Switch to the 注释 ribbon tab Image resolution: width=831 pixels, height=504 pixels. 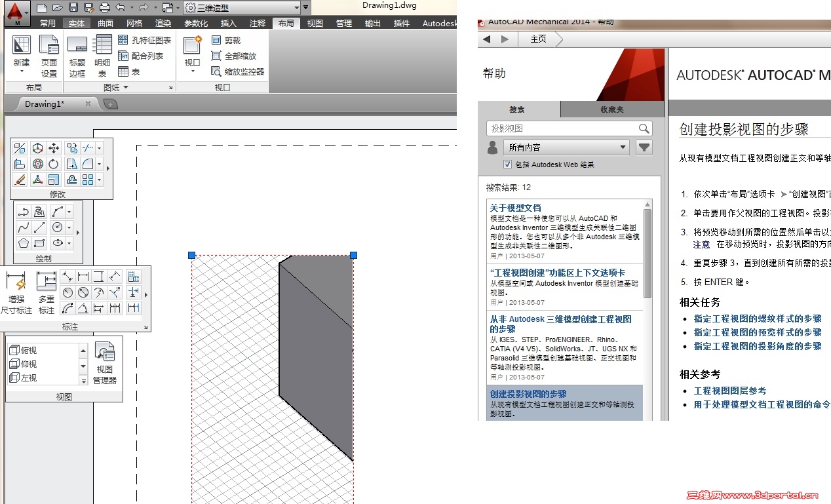click(x=258, y=23)
